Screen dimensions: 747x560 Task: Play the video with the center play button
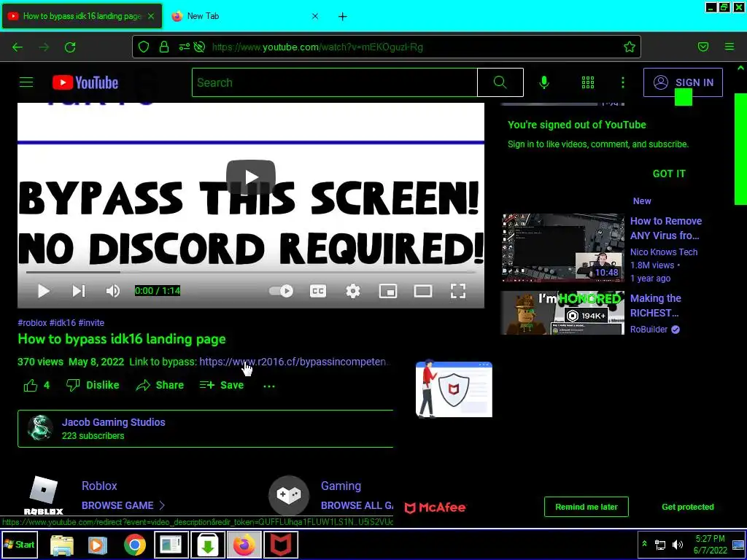tap(251, 177)
